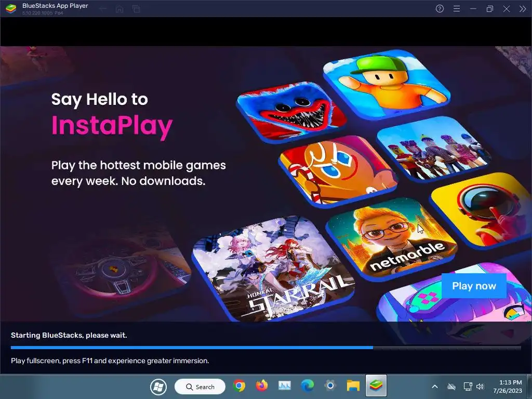Click the BlueStacks taskbar icon
Viewport: 532px width, 399px height.
pyautogui.click(x=376, y=386)
